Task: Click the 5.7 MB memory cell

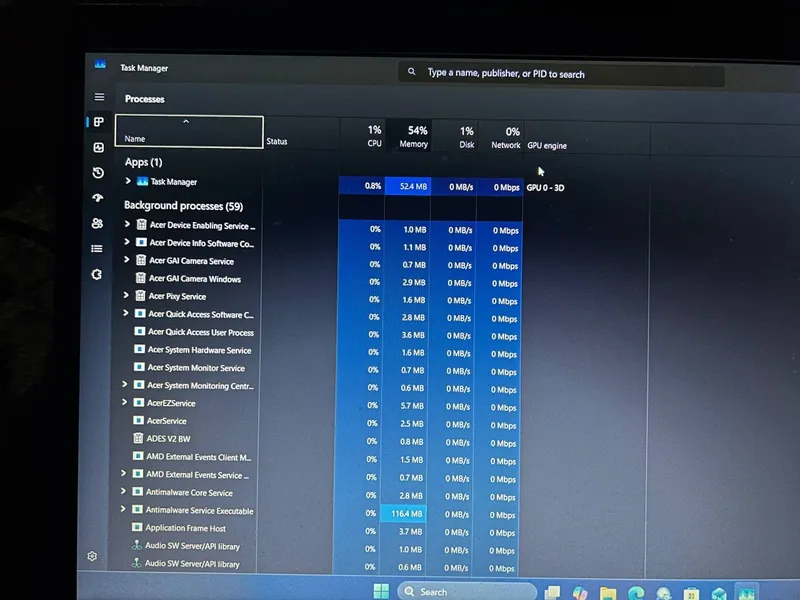Action: click(405, 406)
